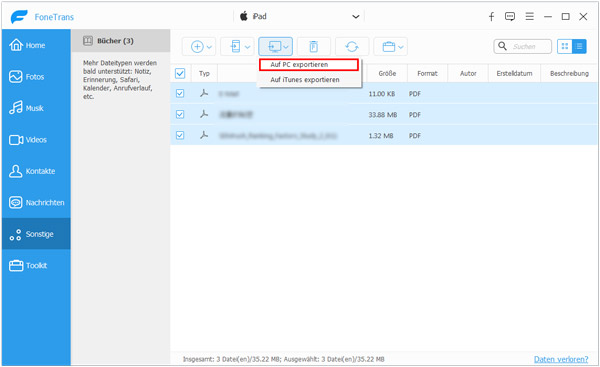Open Nachrichten in the sidebar
The image size is (600, 367).
[36, 202]
